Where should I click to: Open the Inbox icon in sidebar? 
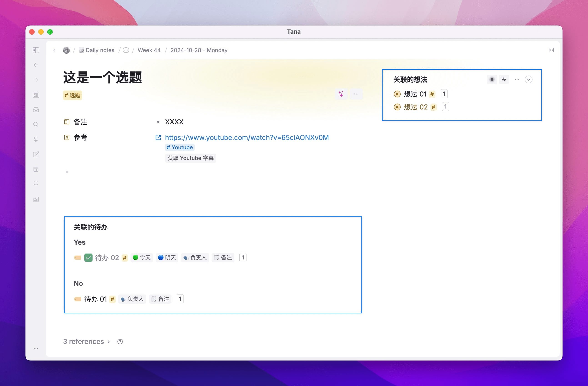[36, 110]
